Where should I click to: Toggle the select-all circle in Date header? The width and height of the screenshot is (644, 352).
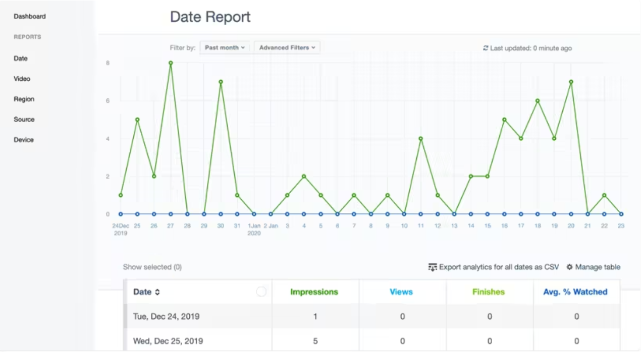pyautogui.click(x=261, y=291)
